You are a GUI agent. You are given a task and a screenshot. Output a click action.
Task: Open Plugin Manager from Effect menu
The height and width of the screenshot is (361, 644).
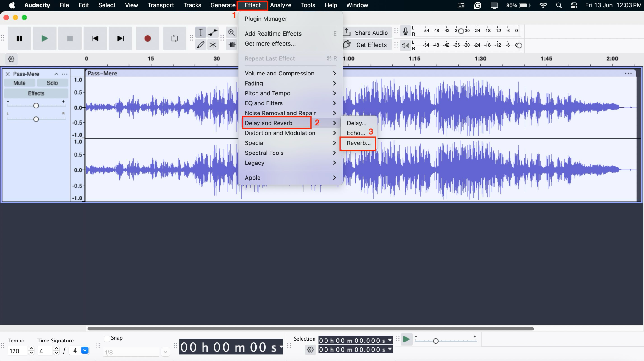291,19
